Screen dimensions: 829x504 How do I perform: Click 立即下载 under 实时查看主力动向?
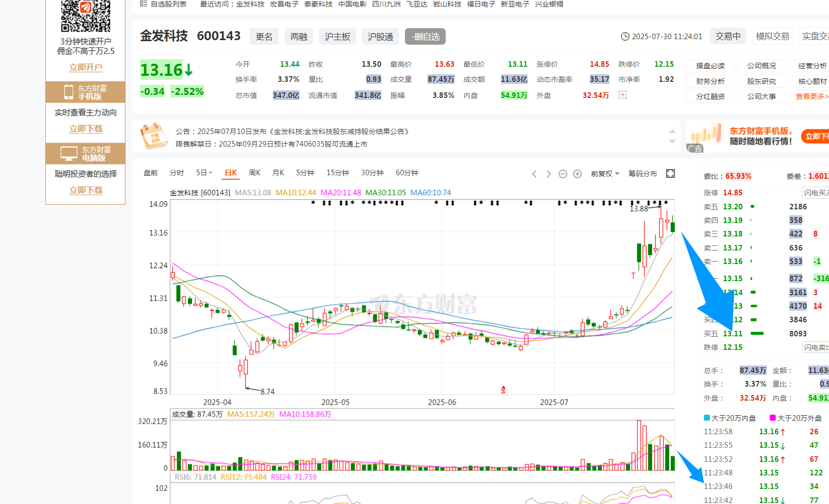tap(86, 129)
